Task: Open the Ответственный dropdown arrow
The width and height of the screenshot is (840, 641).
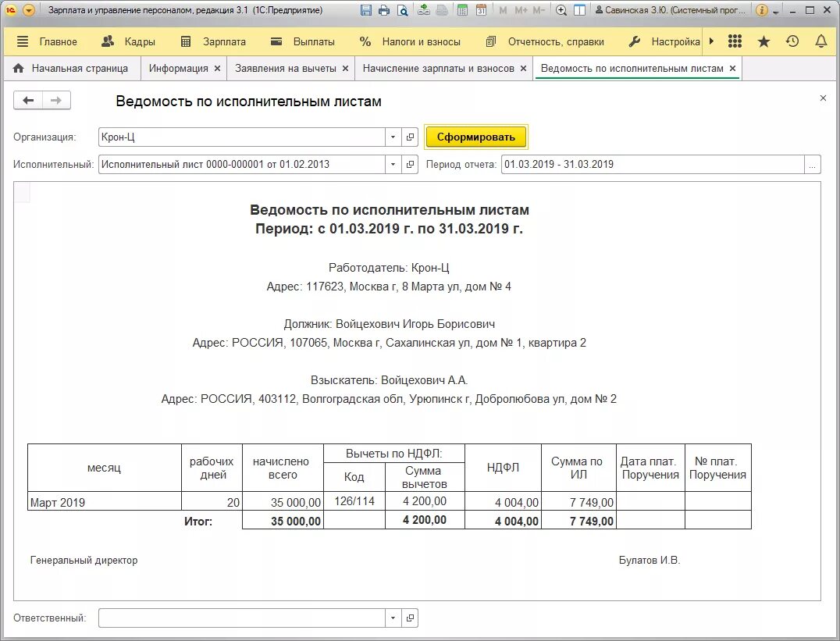Action: pyautogui.click(x=393, y=618)
